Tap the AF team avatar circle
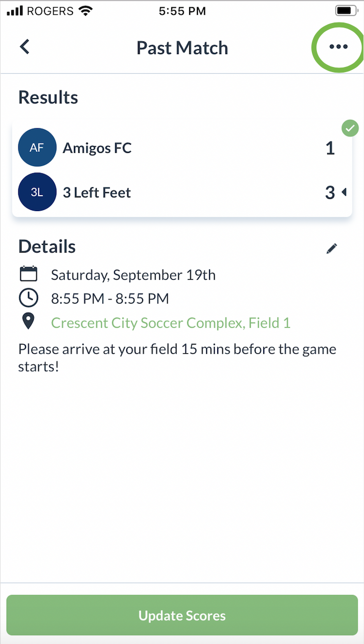This screenshot has width=364, height=644. (37, 148)
